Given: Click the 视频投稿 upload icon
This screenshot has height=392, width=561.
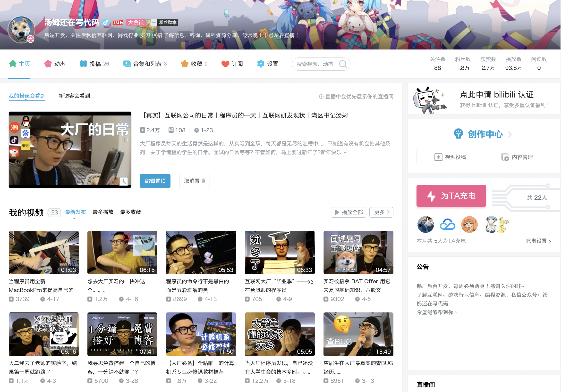Looking at the screenshot, I should point(438,157).
